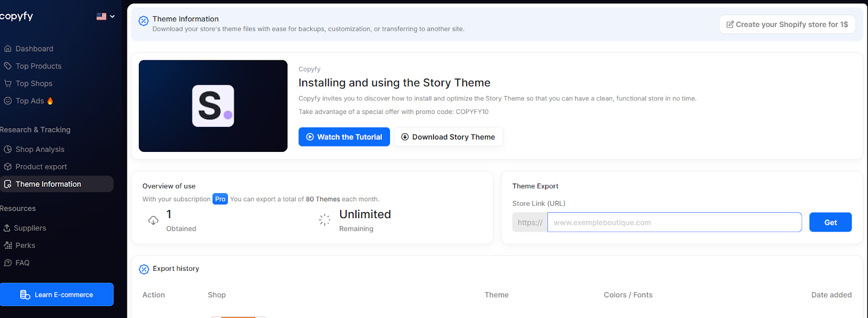Click the Top Shops cart icon
This screenshot has width=868, height=318.
click(x=8, y=84)
